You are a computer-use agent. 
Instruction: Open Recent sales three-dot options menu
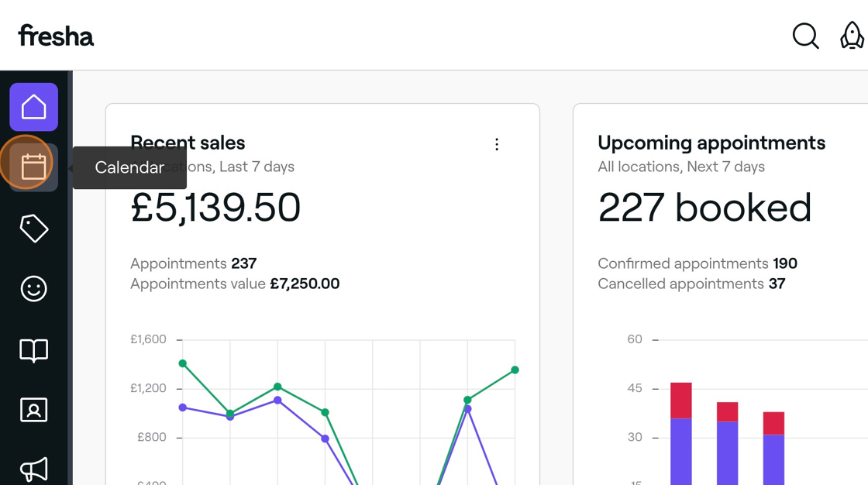(497, 145)
